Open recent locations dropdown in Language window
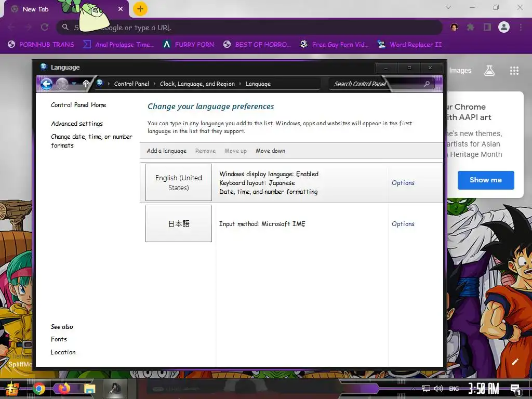Screen dimensions: 532x399 (74, 84)
